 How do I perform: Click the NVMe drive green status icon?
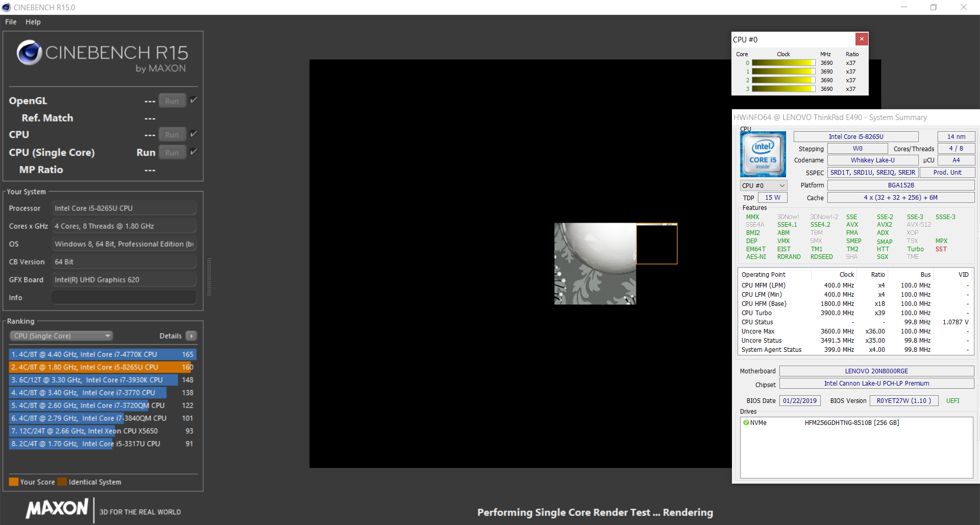pyautogui.click(x=746, y=423)
